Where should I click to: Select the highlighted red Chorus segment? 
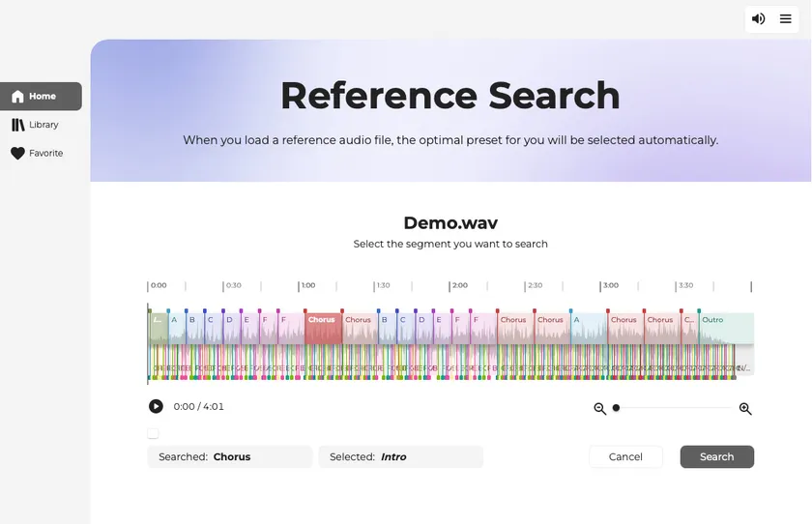coord(323,329)
